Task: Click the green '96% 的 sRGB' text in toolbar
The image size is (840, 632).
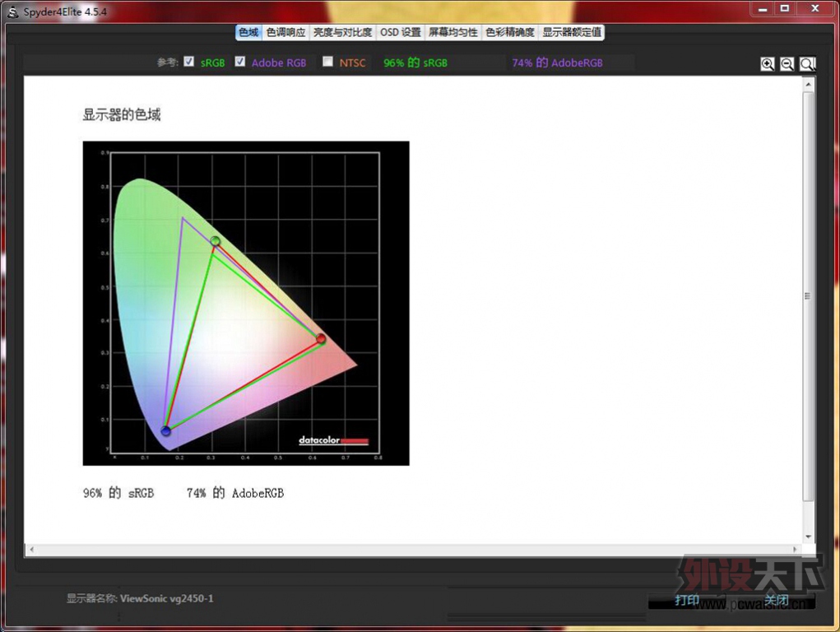Action: tap(415, 63)
